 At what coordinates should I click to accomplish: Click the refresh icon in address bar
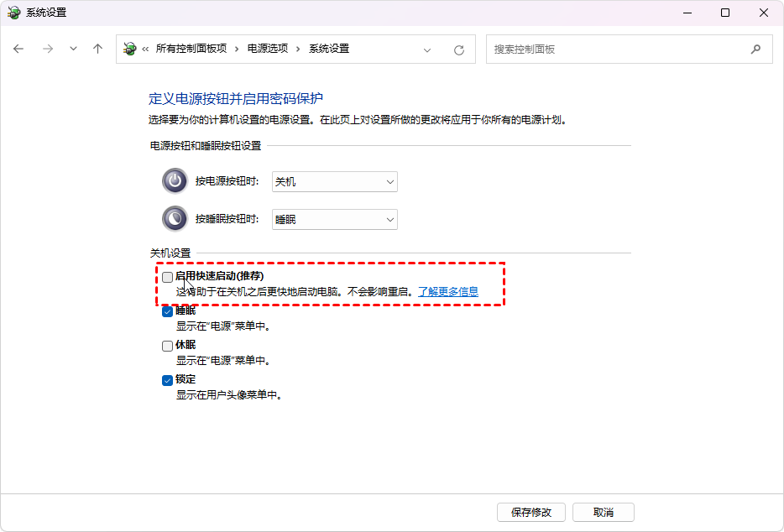tap(459, 50)
